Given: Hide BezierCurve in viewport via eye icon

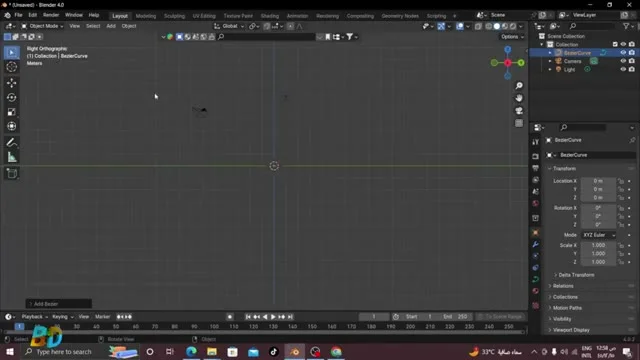Looking at the screenshot, I should coord(623,53).
